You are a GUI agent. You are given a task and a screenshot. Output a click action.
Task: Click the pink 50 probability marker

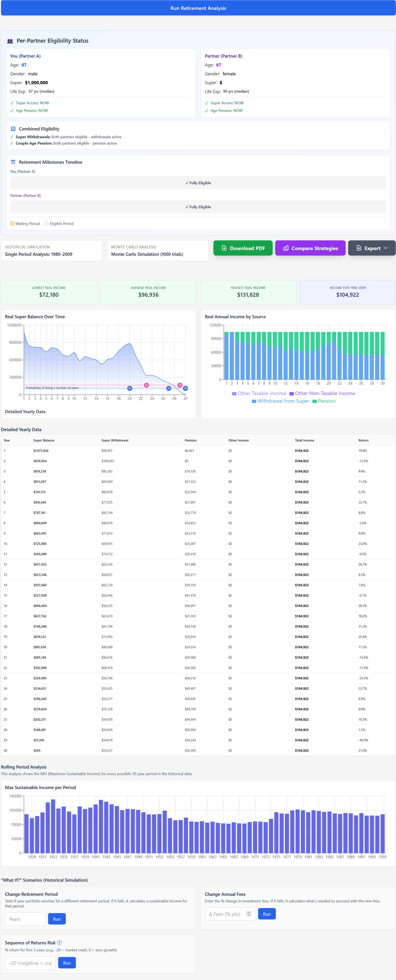(x=146, y=385)
